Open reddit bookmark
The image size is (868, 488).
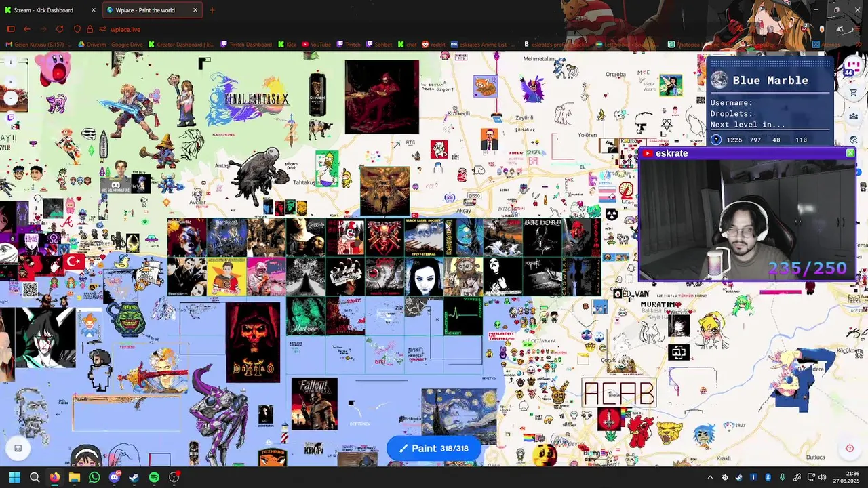tap(434, 45)
